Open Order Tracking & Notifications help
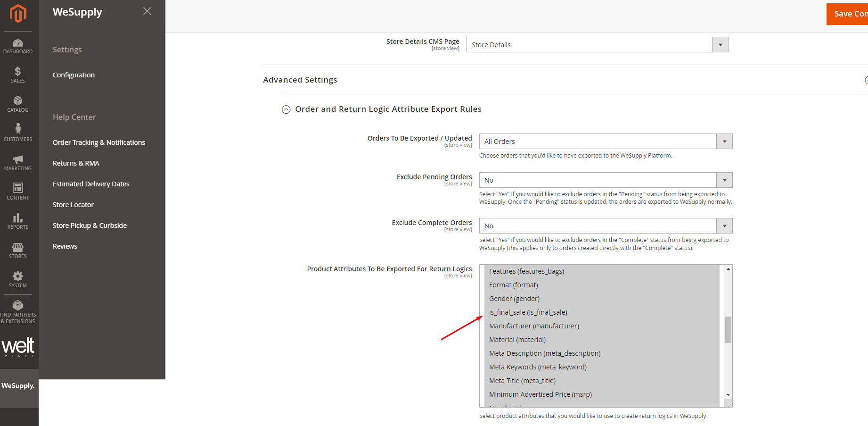This screenshot has width=868, height=426. 99,142
